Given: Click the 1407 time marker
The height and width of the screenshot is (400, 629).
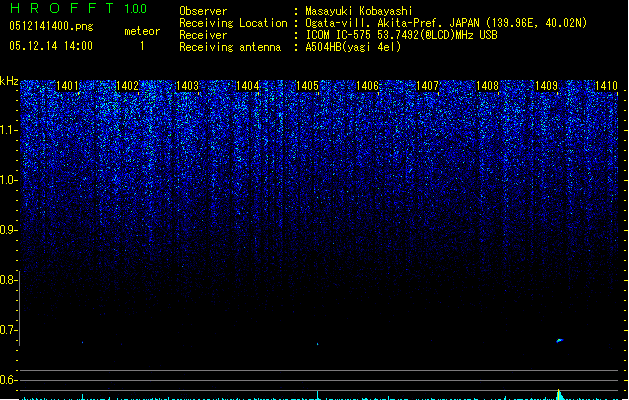Looking at the screenshot, I should click(x=428, y=85).
